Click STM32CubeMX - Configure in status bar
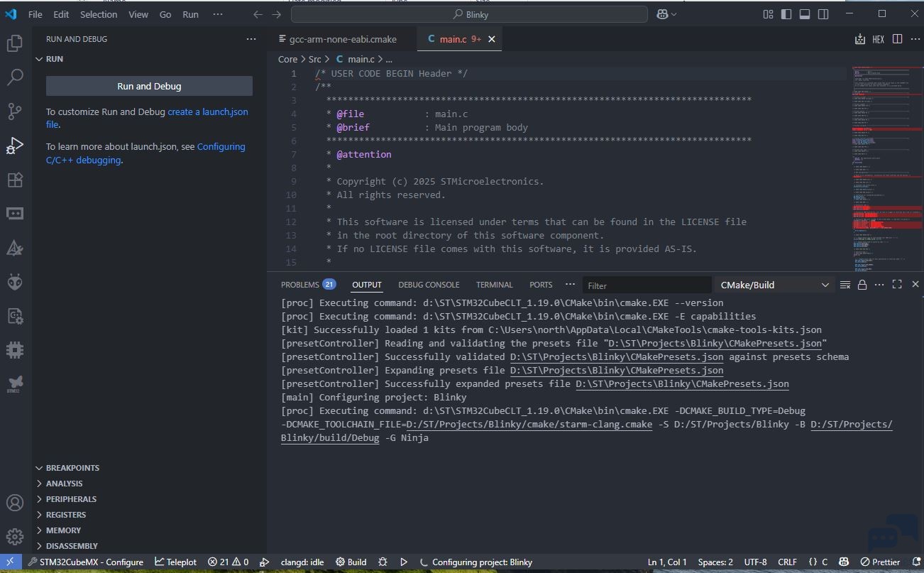 85,562
